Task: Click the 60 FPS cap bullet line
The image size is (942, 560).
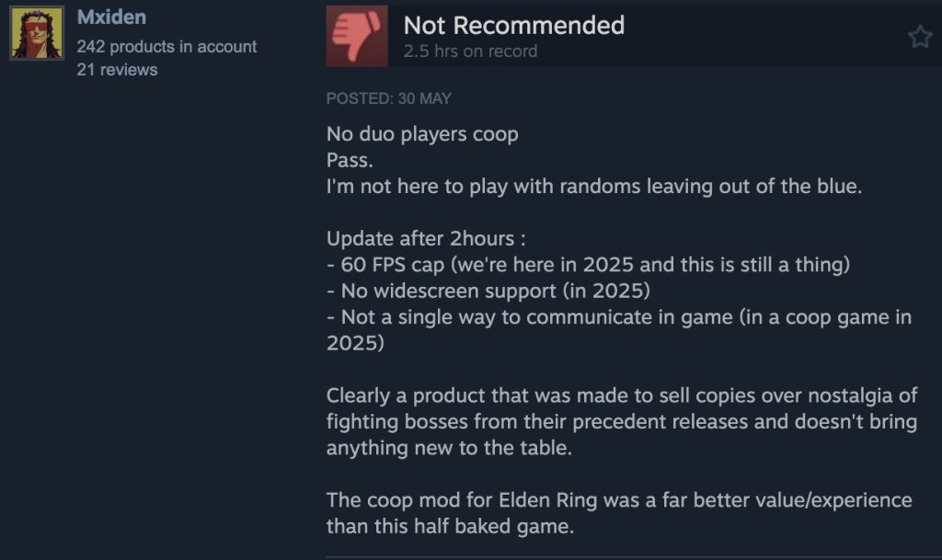Action: 588,265
